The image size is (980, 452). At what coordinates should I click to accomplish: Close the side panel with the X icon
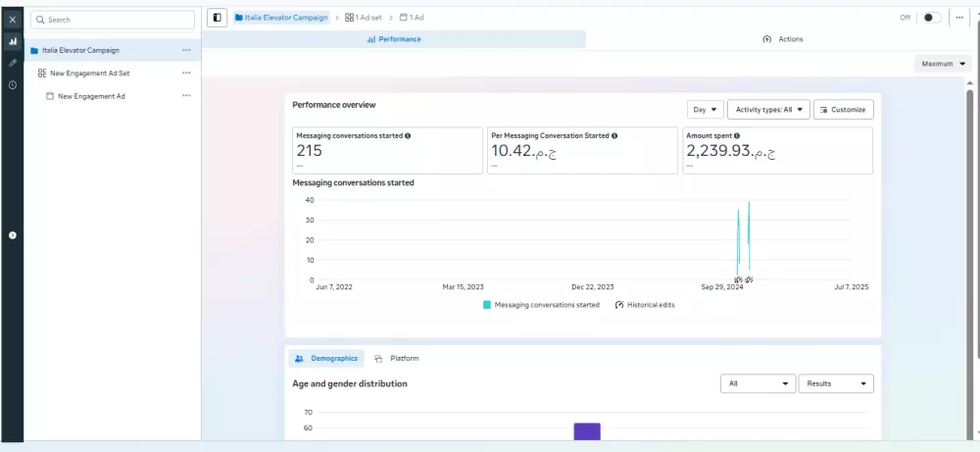click(x=13, y=20)
